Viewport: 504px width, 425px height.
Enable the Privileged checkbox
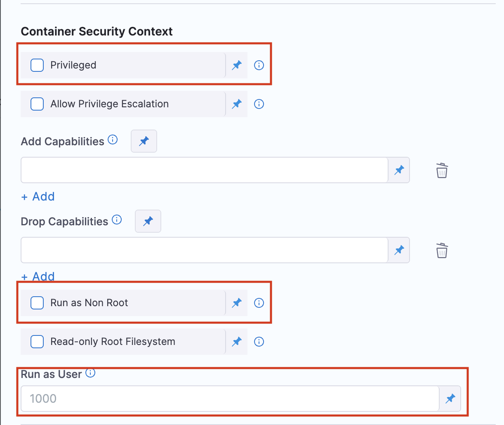[37, 65]
